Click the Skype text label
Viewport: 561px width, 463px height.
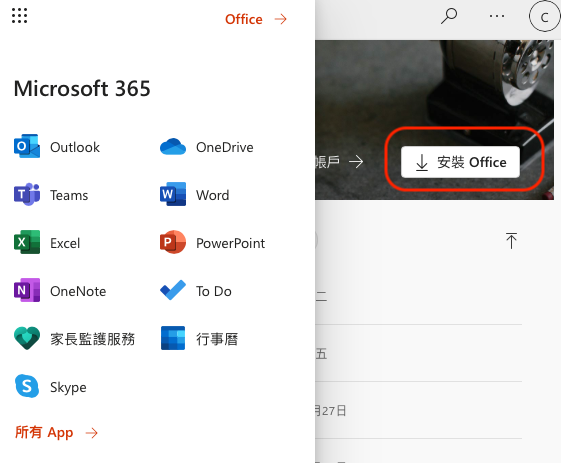68,388
